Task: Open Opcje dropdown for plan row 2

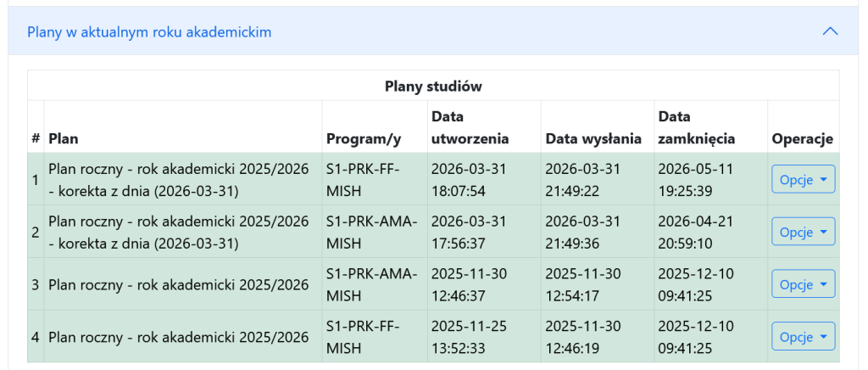Action: pos(803,232)
